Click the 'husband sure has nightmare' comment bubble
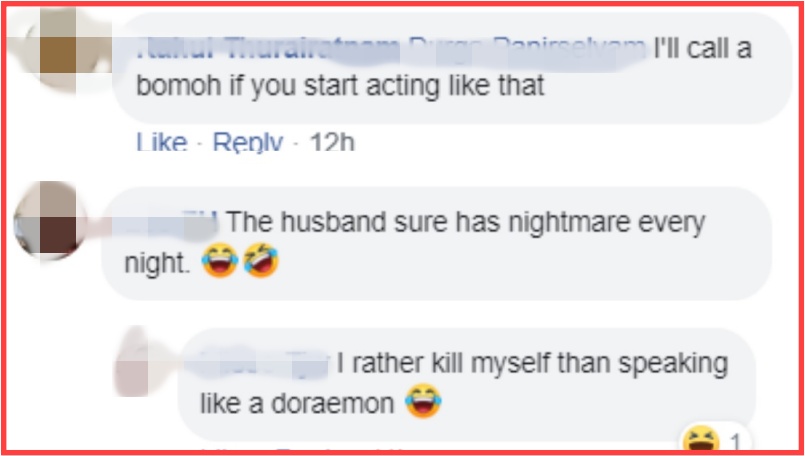Viewport: 805px width, 456px height. 436,243
